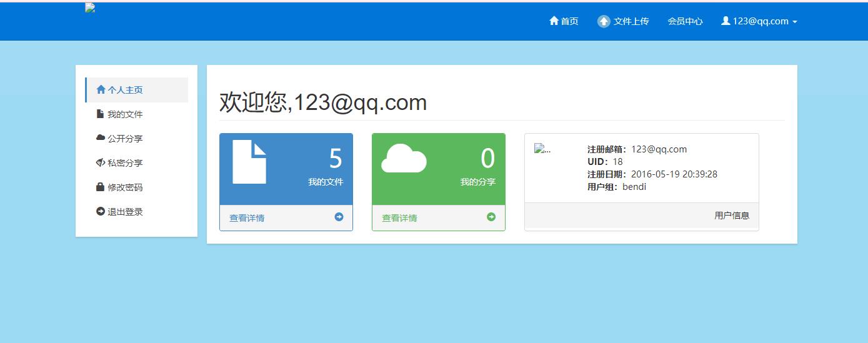Screen dimensions: 868x343
Task: Open 会员中心 in the top navigation
Action: [685, 21]
